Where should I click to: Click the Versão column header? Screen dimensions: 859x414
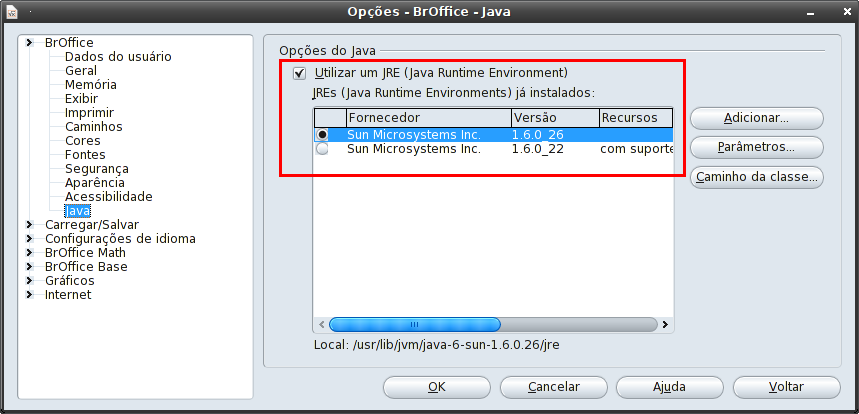click(555, 118)
